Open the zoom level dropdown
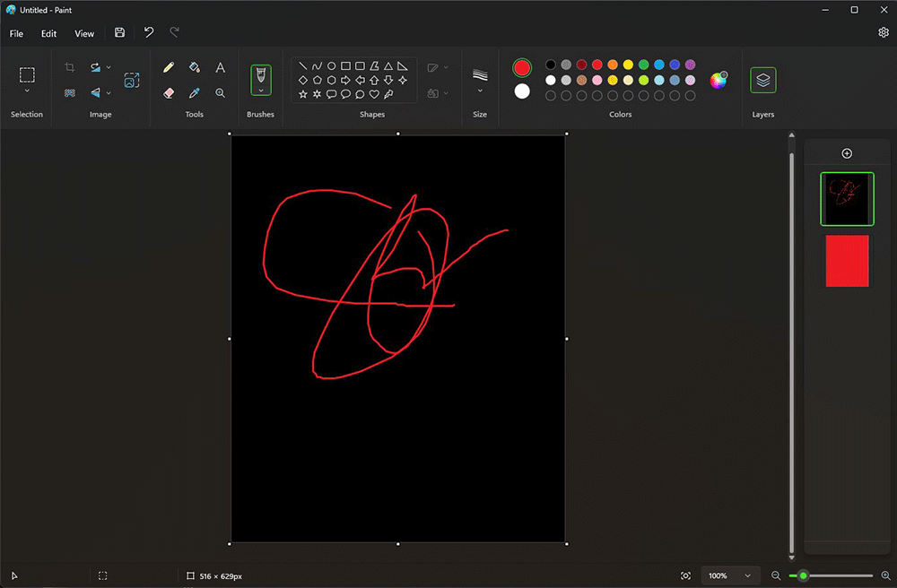897x588 pixels. click(730, 575)
